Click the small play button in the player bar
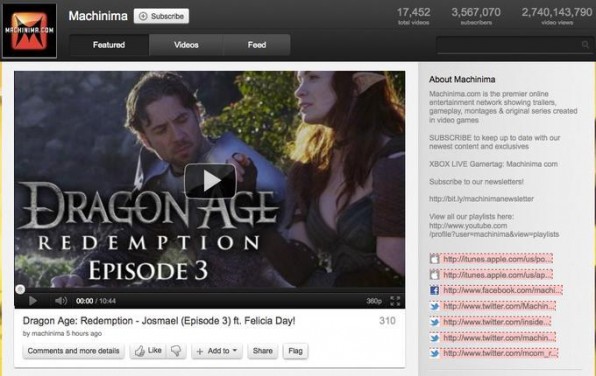Image resolution: width=596 pixels, height=376 pixels. pyautogui.click(x=33, y=301)
